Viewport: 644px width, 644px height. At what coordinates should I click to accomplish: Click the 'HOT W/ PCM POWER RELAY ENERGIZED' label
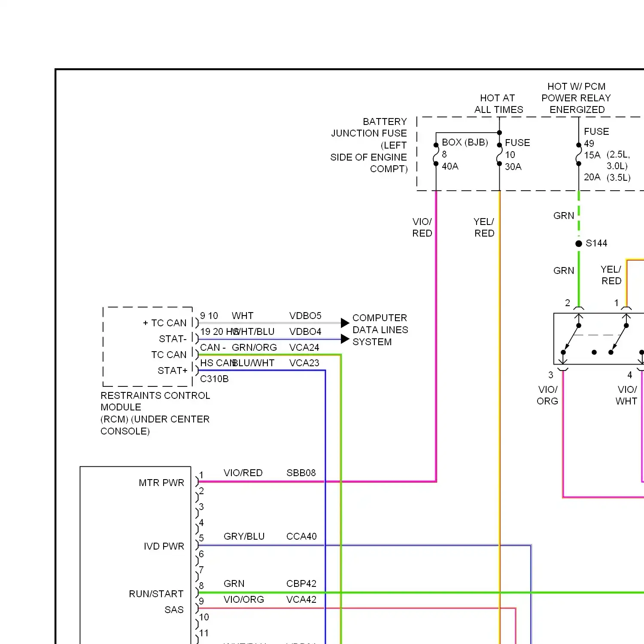pyautogui.click(x=576, y=98)
